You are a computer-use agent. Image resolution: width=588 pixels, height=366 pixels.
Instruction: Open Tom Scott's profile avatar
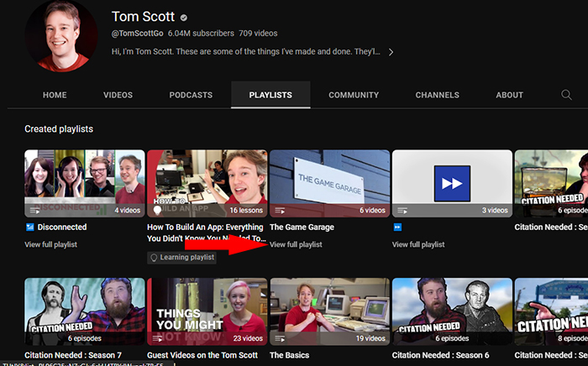click(x=61, y=35)
